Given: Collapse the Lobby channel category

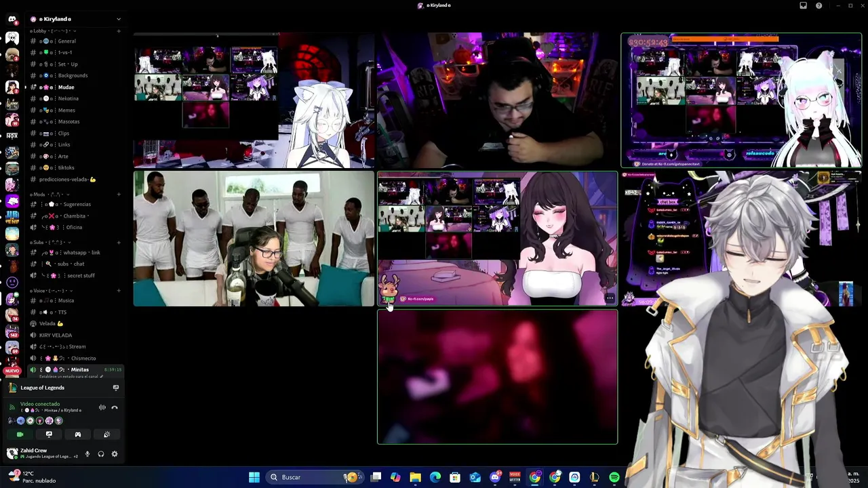Looking at the screenshot, I should [x=52, y=31].
